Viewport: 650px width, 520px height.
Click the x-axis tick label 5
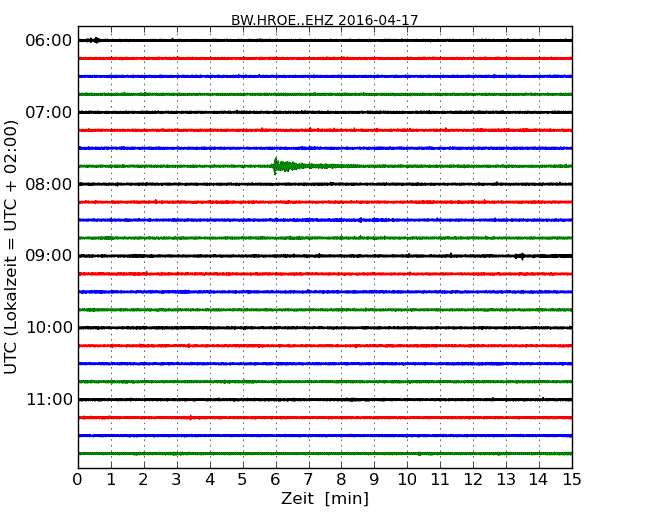pyautogui.click(x=243, y=479)
